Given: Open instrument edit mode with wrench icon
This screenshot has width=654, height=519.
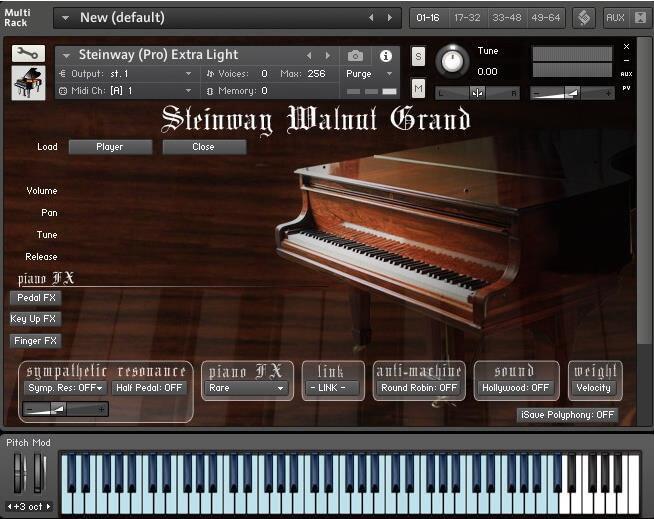Looking at the screenshot, I should click(28, 53).
